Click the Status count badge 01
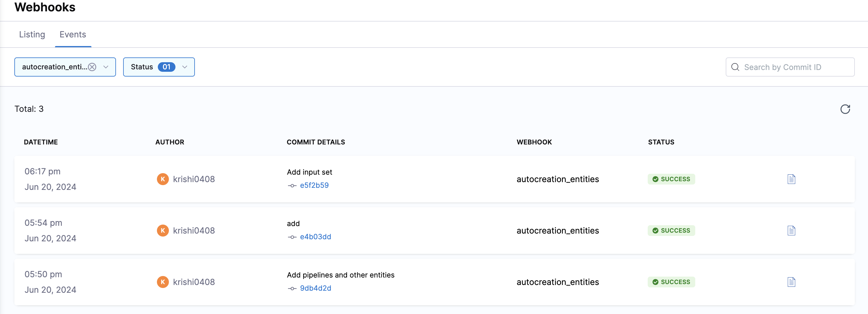The height and width of the screenshot is (314, 868). pyautogui.click(x=166, y=67)
